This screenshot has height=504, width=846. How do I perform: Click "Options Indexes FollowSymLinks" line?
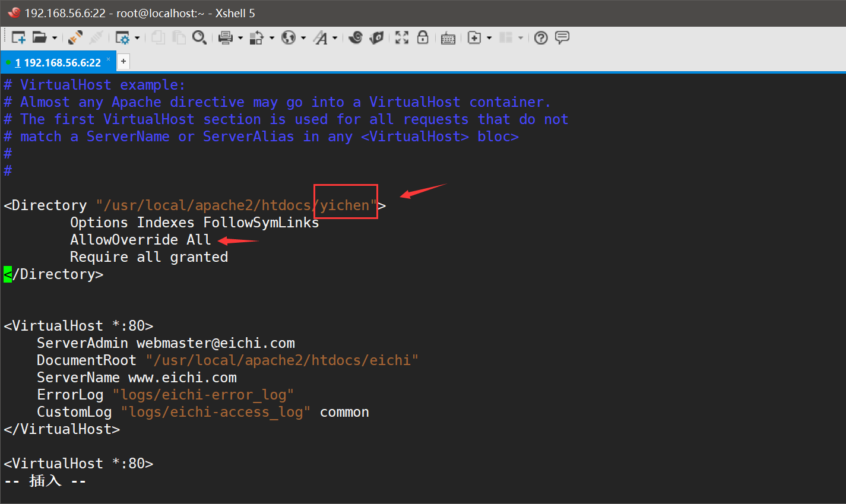point(195,223)
